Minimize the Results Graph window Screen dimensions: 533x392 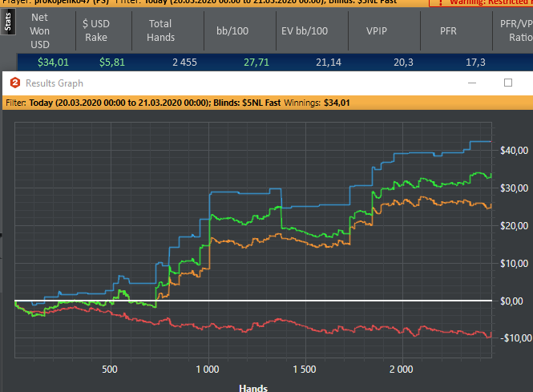pyautogui.click(x=472, y=83)
